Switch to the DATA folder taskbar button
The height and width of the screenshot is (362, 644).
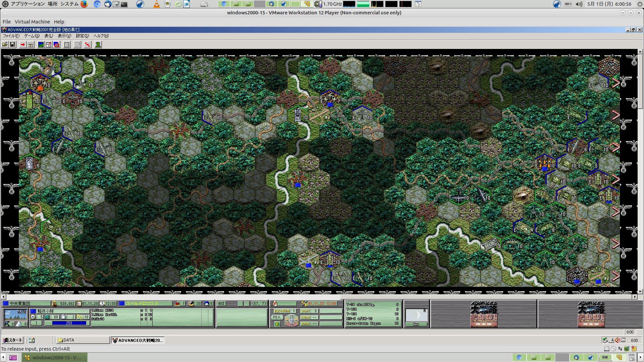pos(83,340)
